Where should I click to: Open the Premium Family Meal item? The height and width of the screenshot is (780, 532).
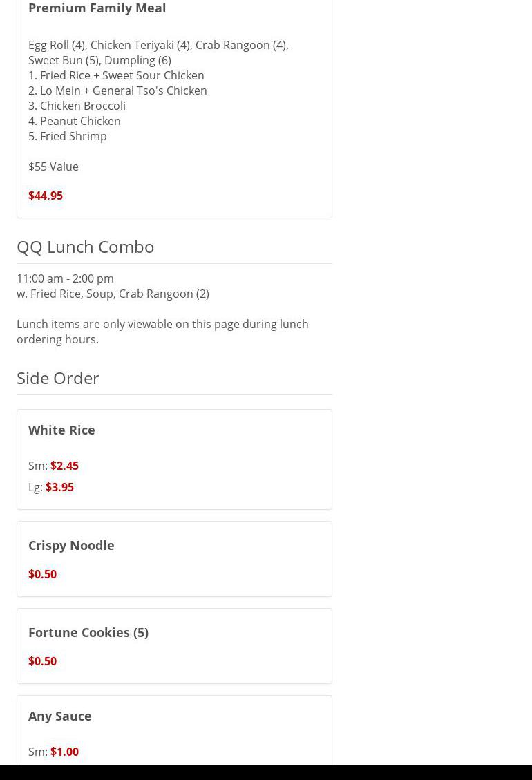point(97,8)
